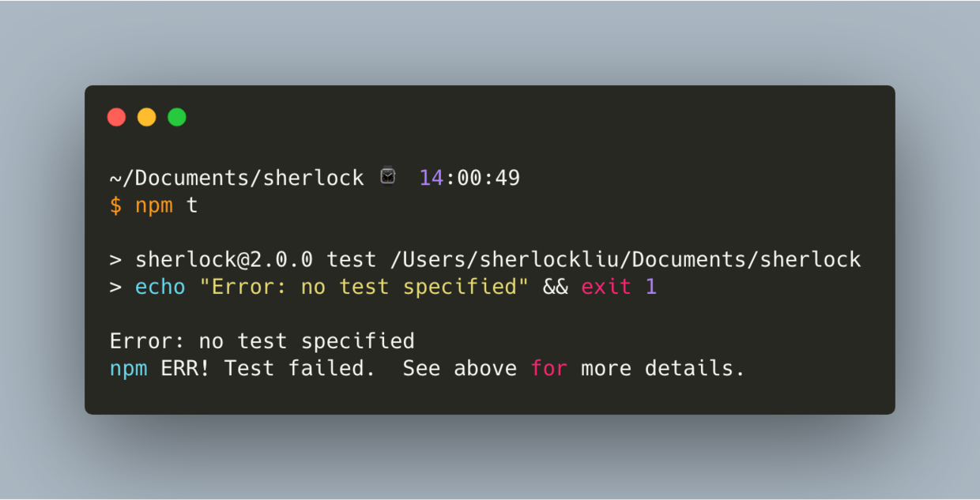Click the ~/Documents/sherlock directory text
The image size is (980, 500).
[x=236, y=179]
